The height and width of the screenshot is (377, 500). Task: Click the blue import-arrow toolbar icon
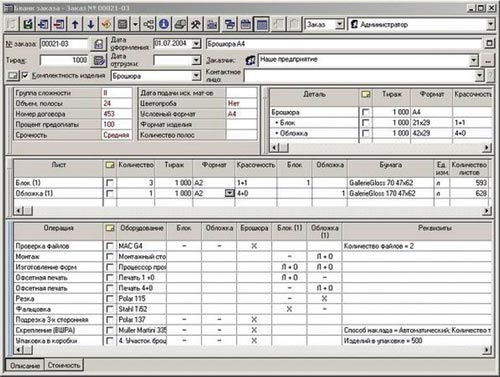tap(44, 24)
